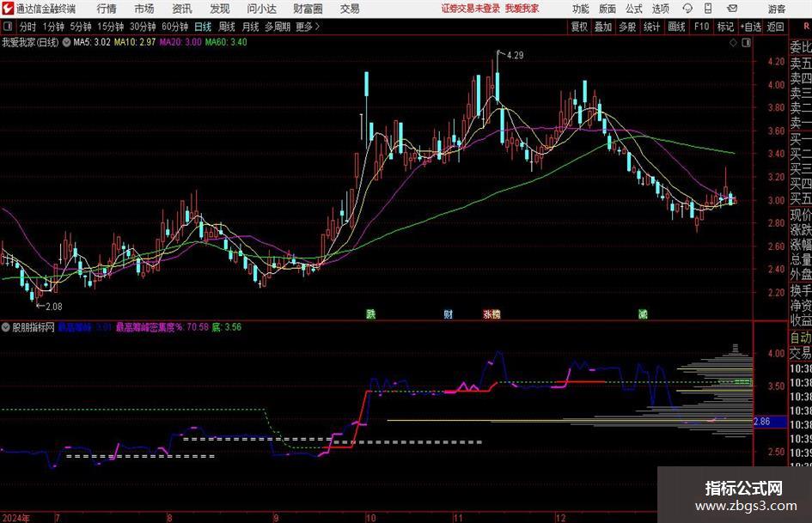Click the 财 event marker
The height and width of the screenshot is (523, 812).
449,313
